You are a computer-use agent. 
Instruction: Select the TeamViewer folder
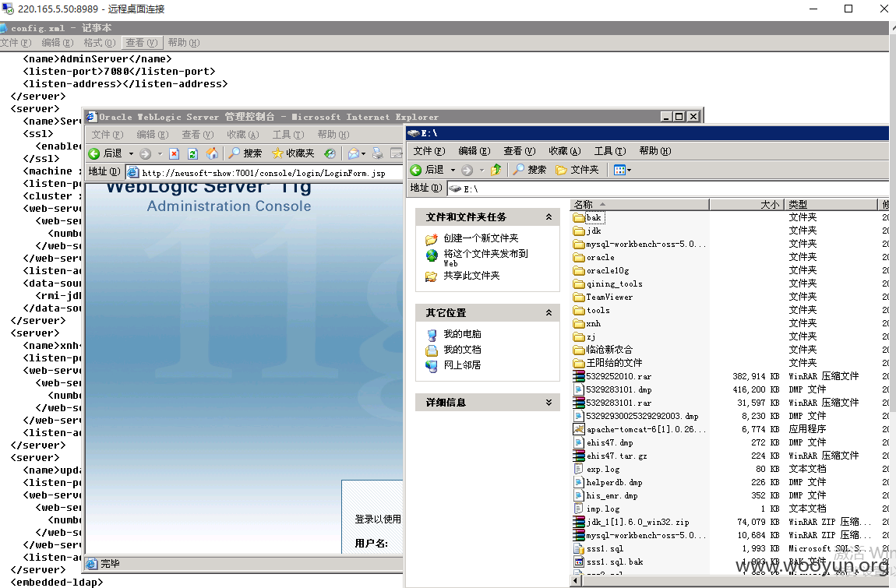[603, 298]
